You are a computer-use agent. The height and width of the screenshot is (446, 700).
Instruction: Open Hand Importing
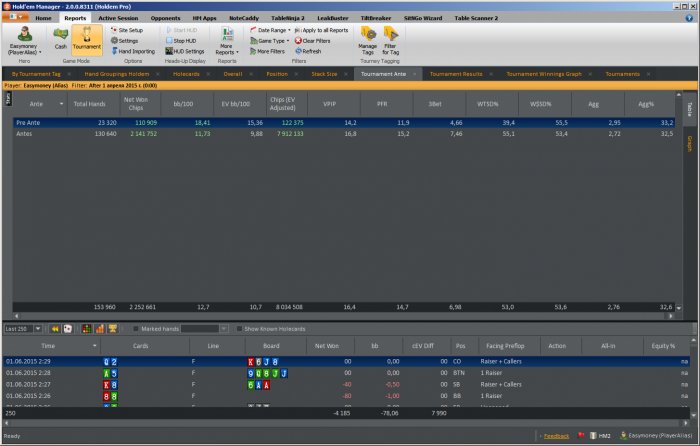pyautogui.click(x=133, y=51)
